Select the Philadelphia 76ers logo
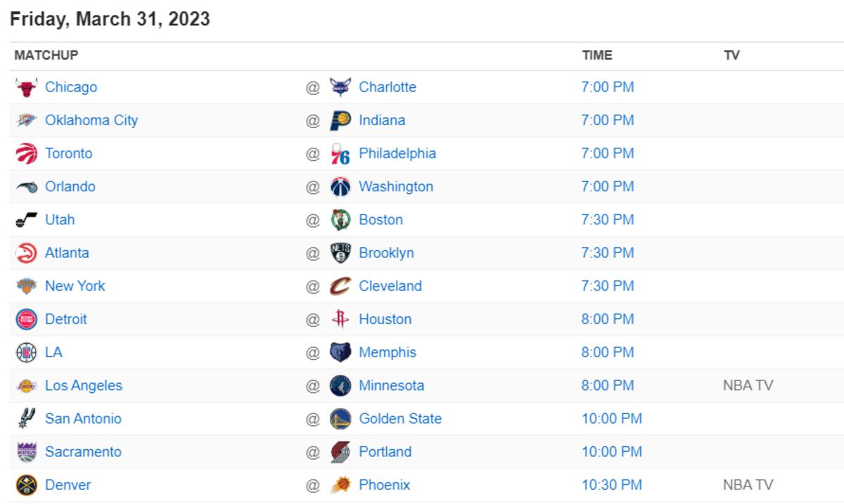The image size is (844, 504). coord(340,153)
